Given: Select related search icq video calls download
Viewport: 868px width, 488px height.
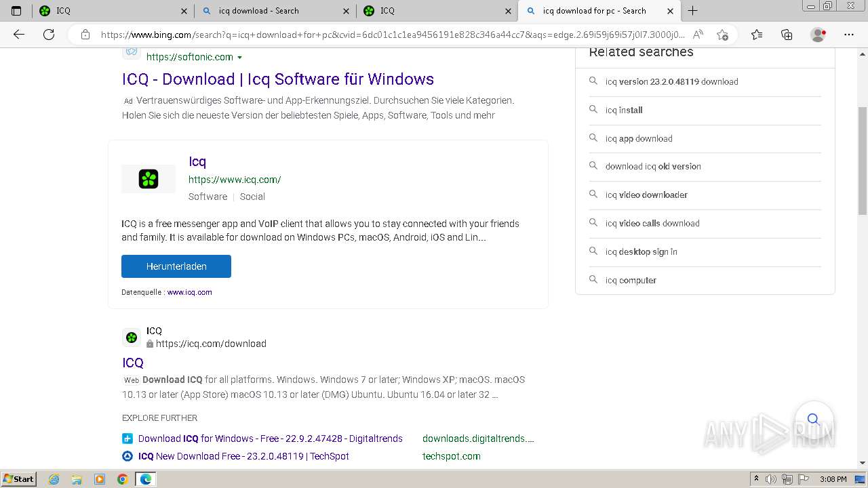Looking at the screenshot, I should [x=705, y=223].
